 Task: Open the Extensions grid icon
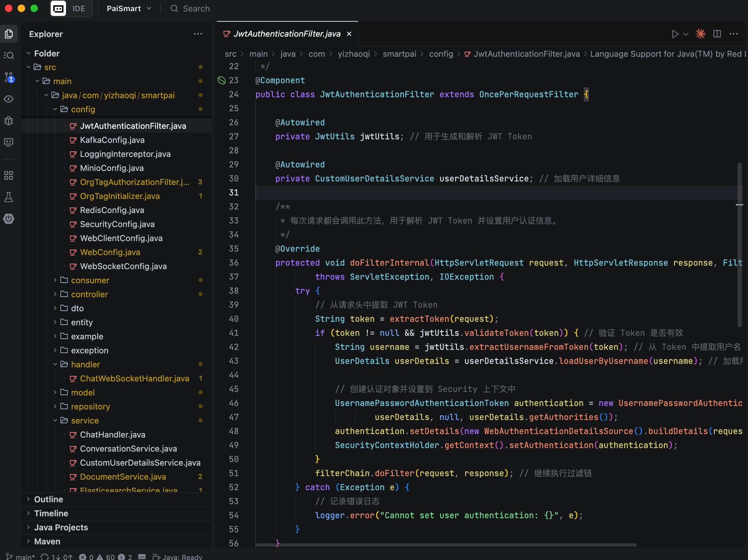tap(9, 175)
